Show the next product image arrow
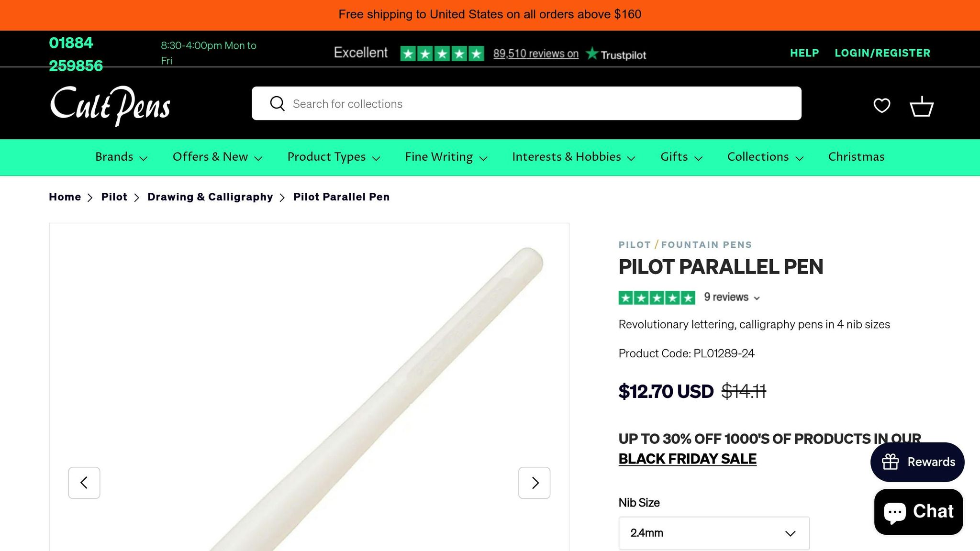The image size is (980, 551). tap(535, 483)
